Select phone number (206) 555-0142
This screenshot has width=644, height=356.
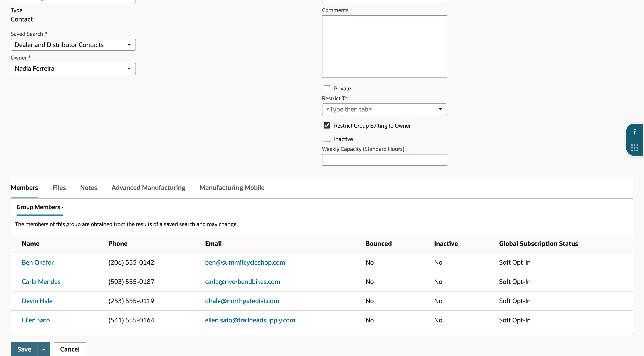click(x=131, y=262)
